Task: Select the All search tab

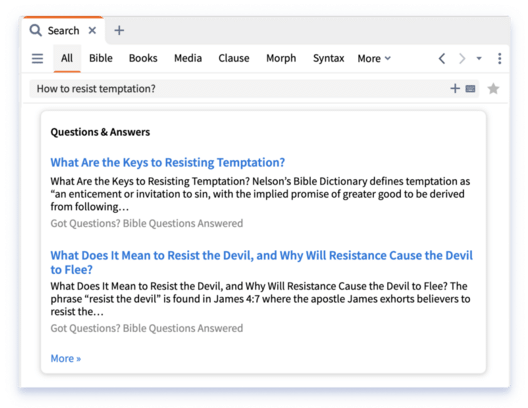Action: pyautogui.click(x=67, y=58)
